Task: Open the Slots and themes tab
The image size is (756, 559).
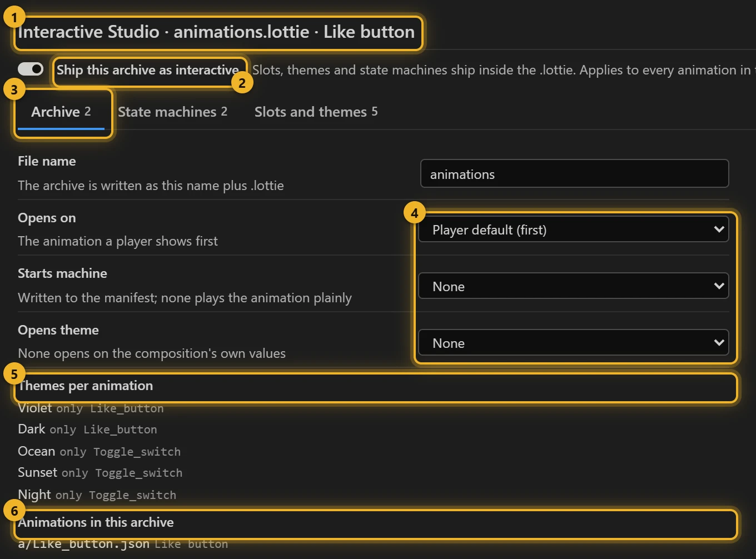Action: [x=316, y=112]
